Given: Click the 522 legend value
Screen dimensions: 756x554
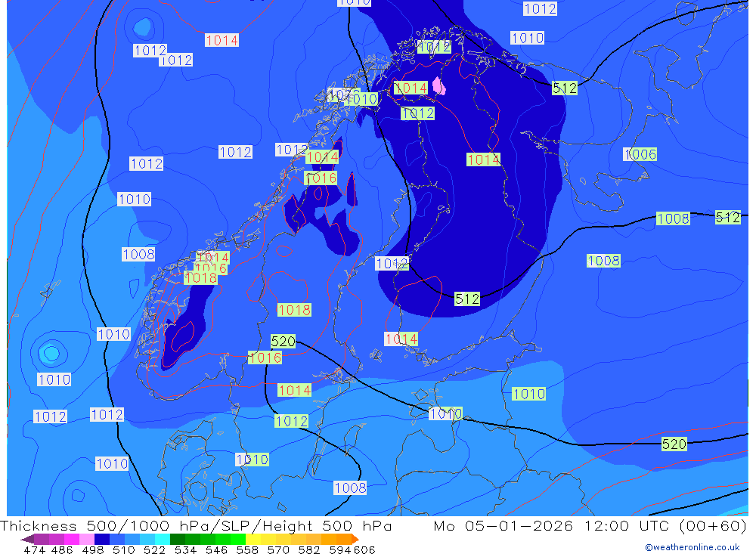Looking at the screenshot, I should [154, 550].
